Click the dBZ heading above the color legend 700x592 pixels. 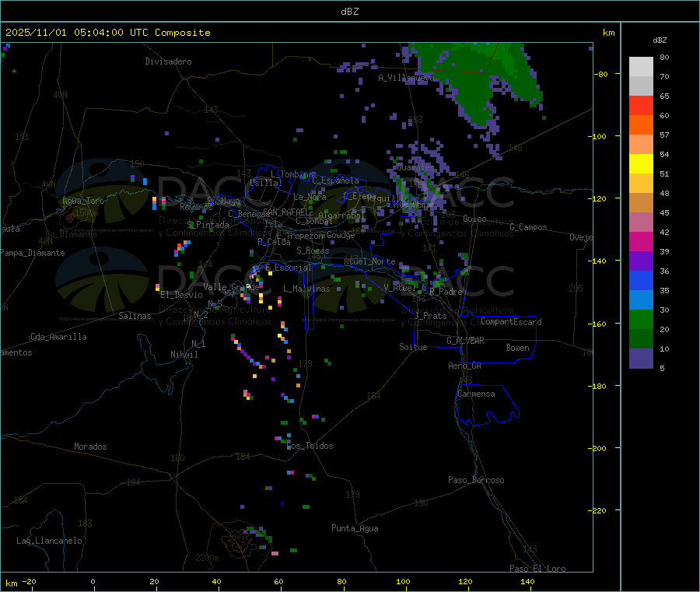(x=660, y=40)
